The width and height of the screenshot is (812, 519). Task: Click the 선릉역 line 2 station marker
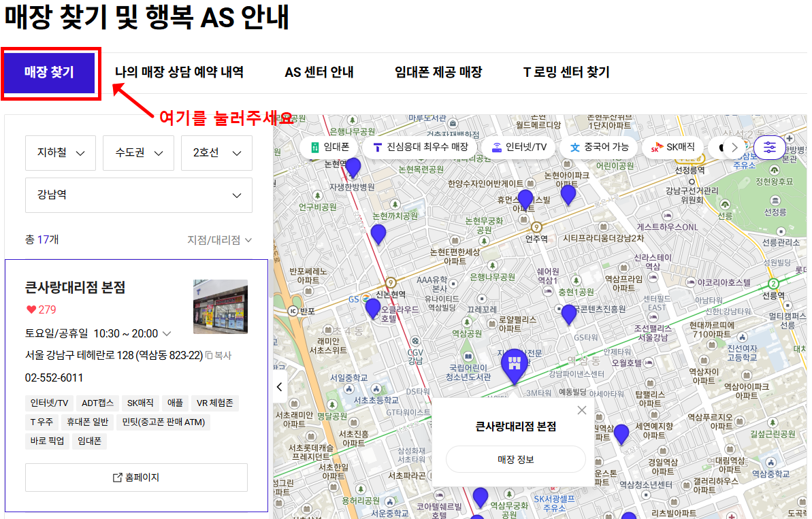773,284
